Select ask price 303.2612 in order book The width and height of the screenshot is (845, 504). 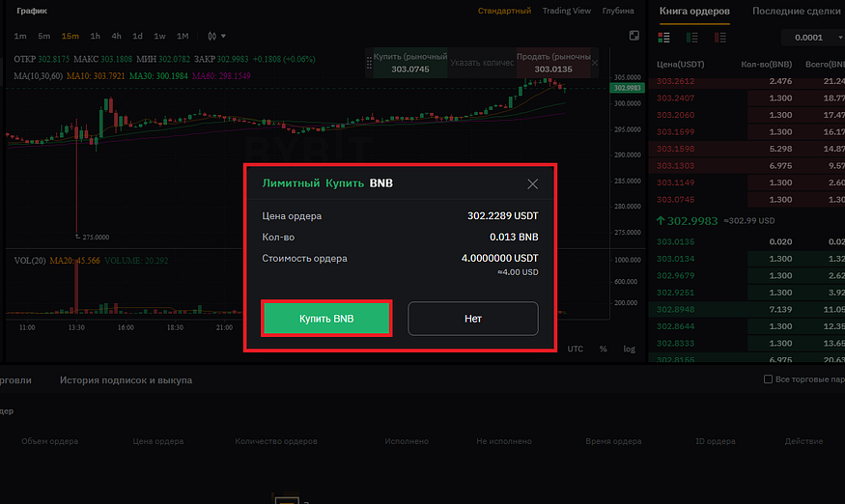[675, 81]
